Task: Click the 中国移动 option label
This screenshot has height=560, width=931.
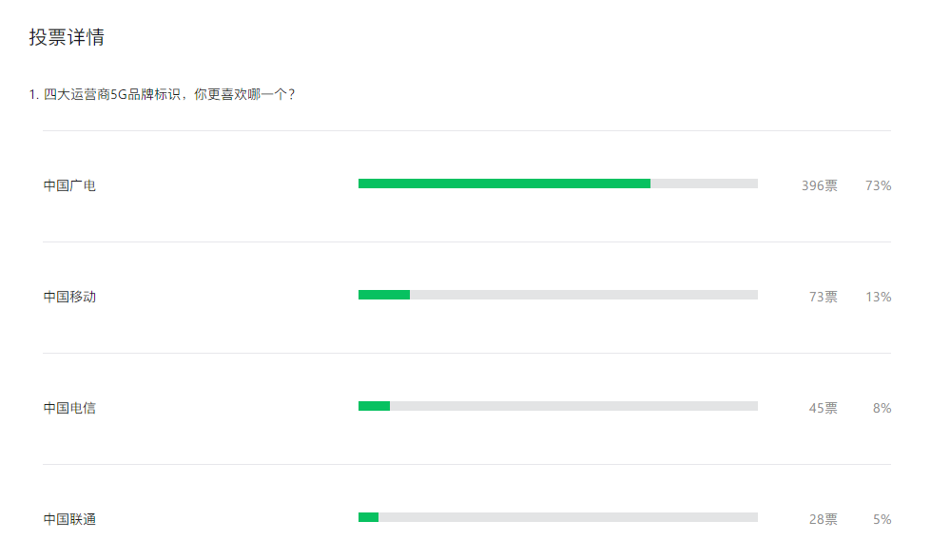Action: [69, 297]
